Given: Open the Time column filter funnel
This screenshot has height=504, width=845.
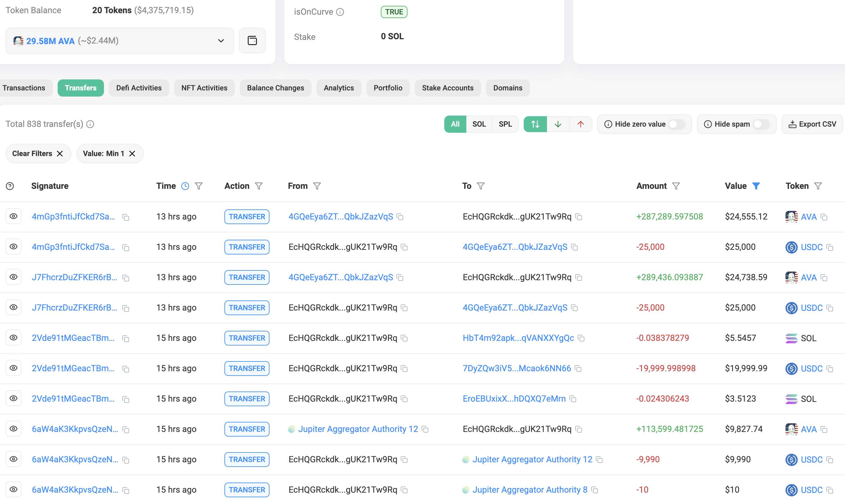Looking at the screenshot, I should (199, 186).
